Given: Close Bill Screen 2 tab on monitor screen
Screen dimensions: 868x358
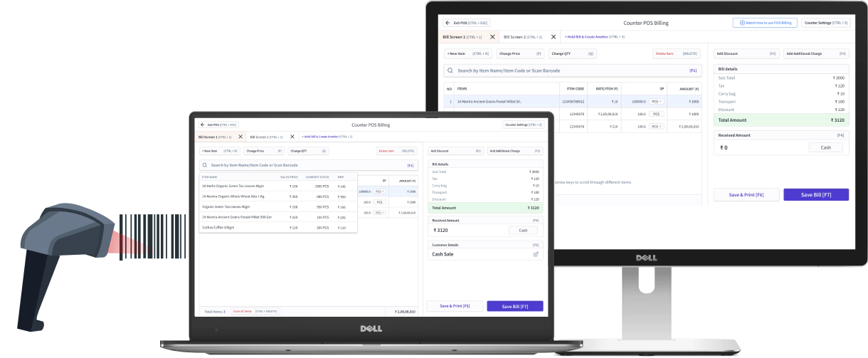Looking at the screenshot, I should pos(553,36).
